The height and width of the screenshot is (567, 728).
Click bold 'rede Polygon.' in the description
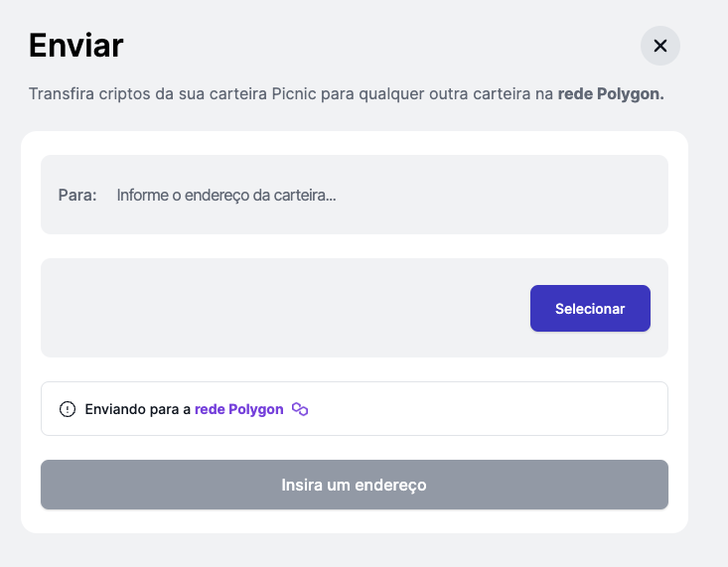611,93
